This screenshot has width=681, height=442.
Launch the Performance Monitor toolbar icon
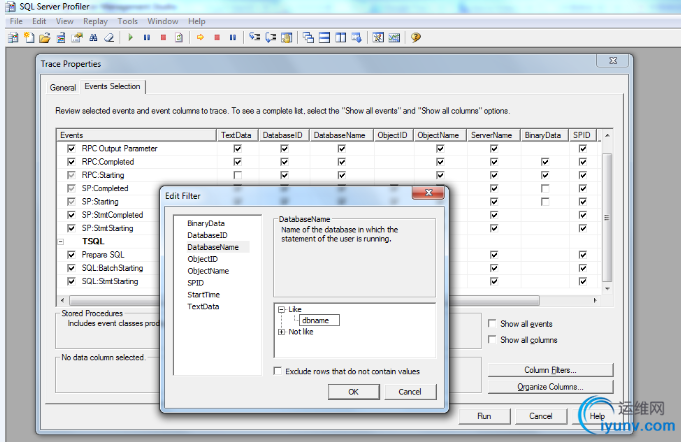click(394, 38)
